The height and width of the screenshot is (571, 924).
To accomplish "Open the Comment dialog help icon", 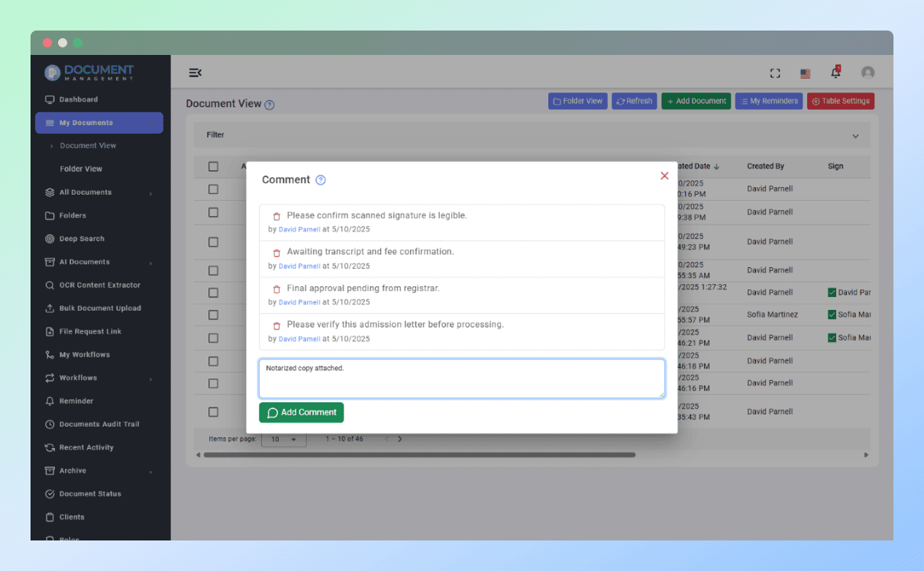I will 319,179.
